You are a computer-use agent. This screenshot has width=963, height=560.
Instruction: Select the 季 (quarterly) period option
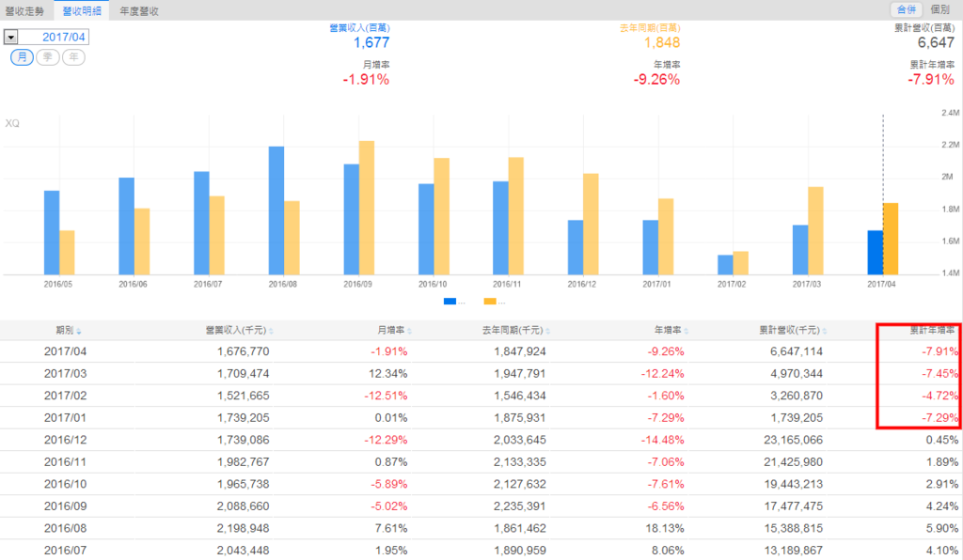click(x=48, y=57)
